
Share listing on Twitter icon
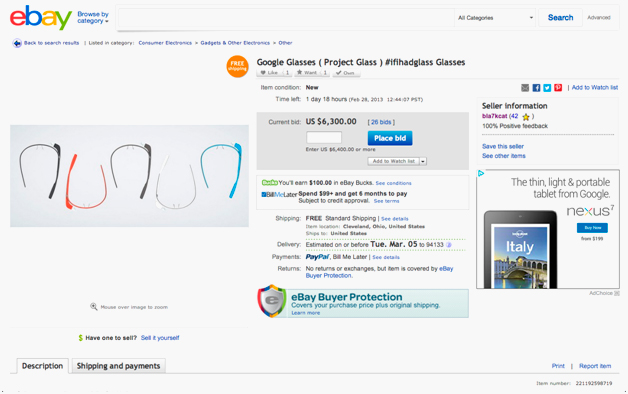point(547,88)
